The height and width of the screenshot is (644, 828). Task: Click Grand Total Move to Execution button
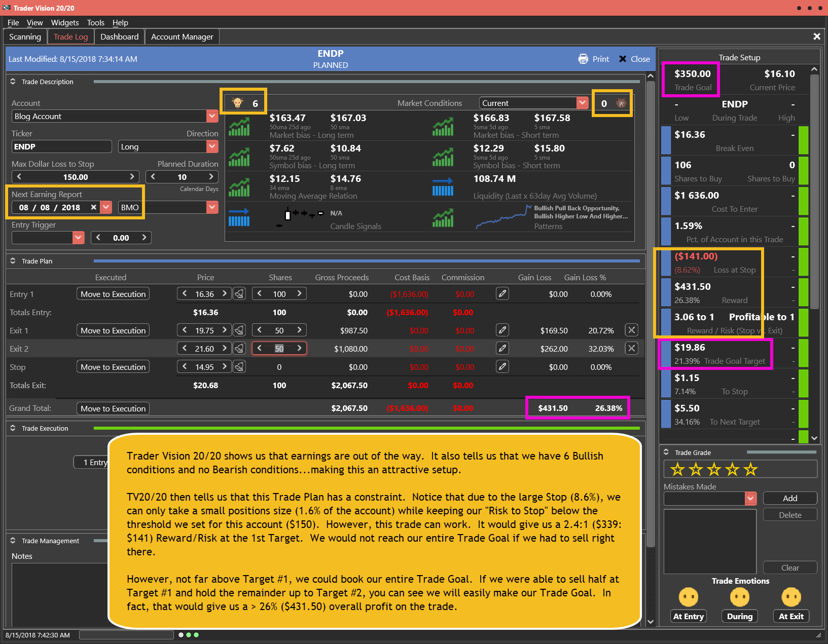(x=113, y=408)
